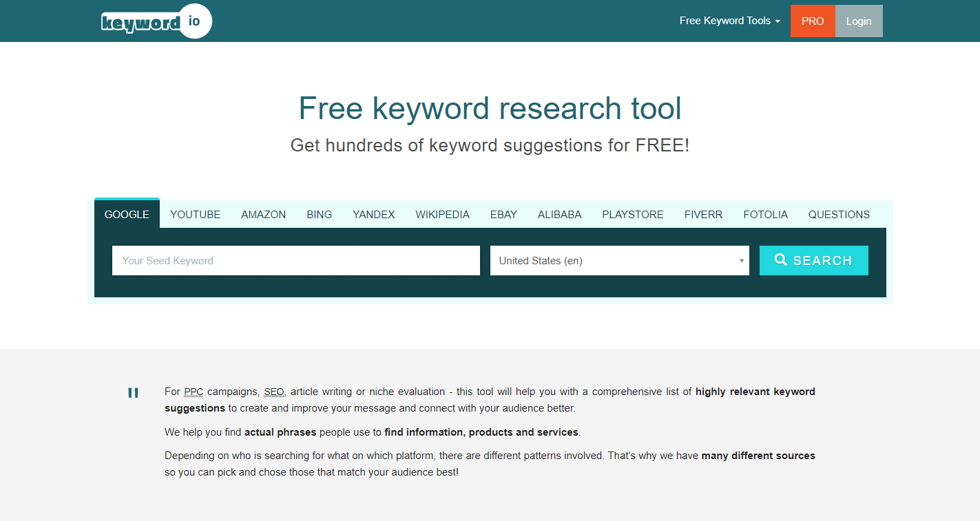Screen dimensions: 980x521
Task: Open the PLAYSTORE tab
Action: 633,214
